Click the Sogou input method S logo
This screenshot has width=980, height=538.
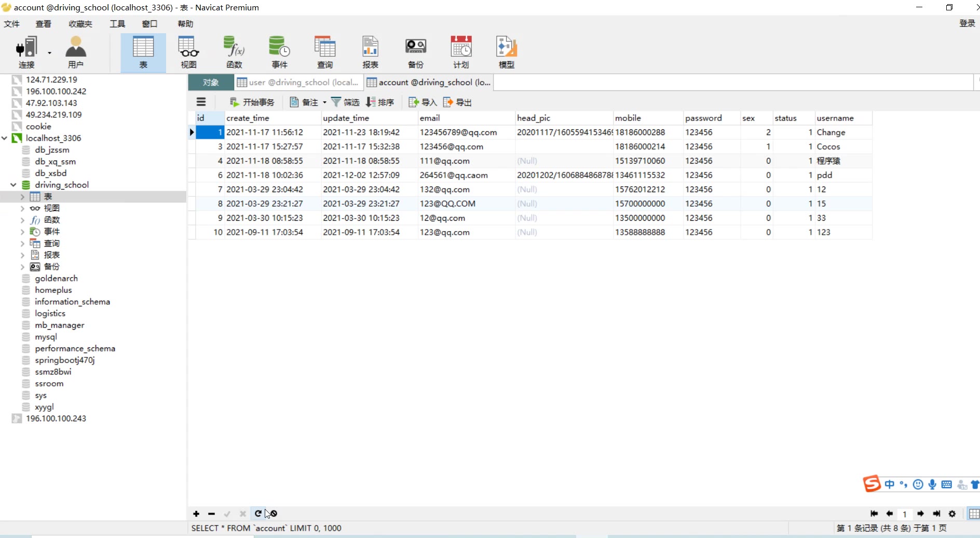click(x=872, y=484)
